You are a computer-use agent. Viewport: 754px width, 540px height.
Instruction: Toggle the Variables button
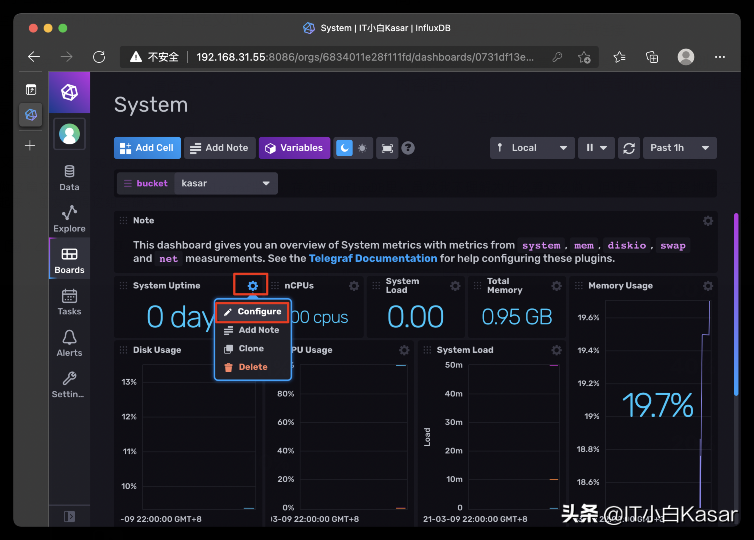[294, 148]
